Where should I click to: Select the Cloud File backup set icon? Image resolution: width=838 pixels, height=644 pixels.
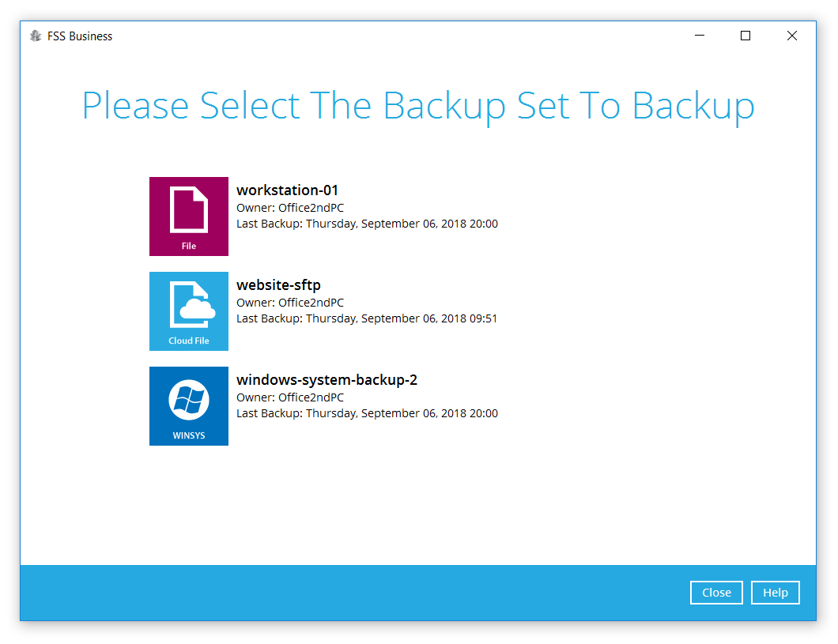(x=189, y=311)
